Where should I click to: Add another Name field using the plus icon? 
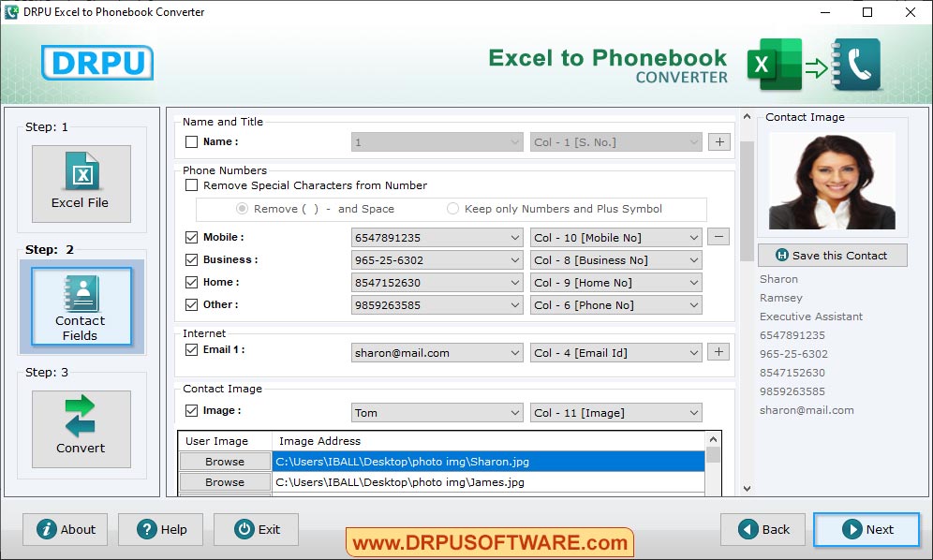tap(718, 140)
